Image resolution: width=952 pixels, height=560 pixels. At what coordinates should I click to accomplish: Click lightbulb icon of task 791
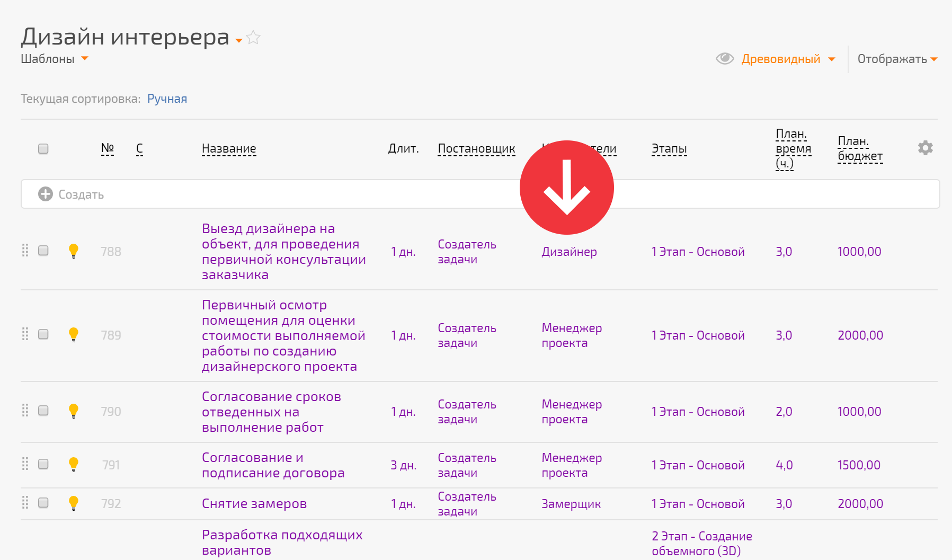point(74,465)
